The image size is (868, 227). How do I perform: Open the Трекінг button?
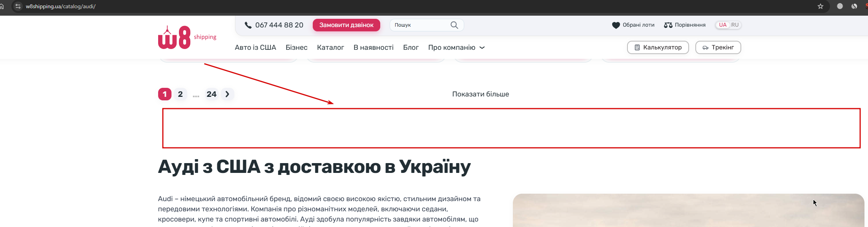coord(718,47)
